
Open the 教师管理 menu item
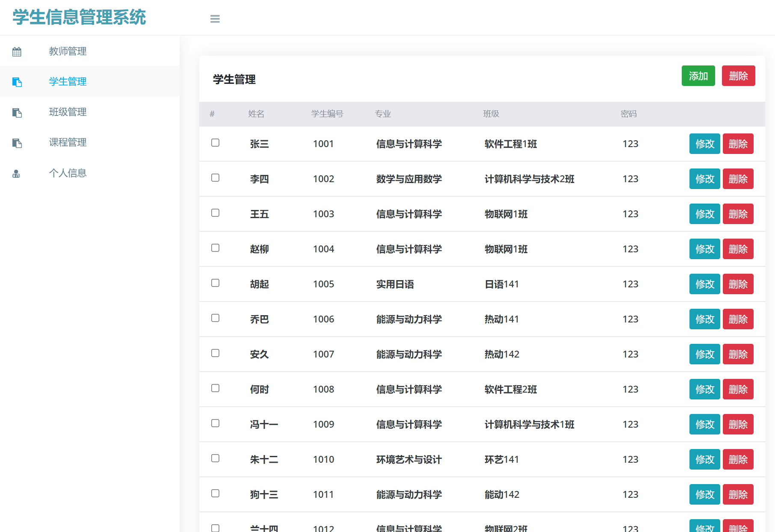[68, 51]
